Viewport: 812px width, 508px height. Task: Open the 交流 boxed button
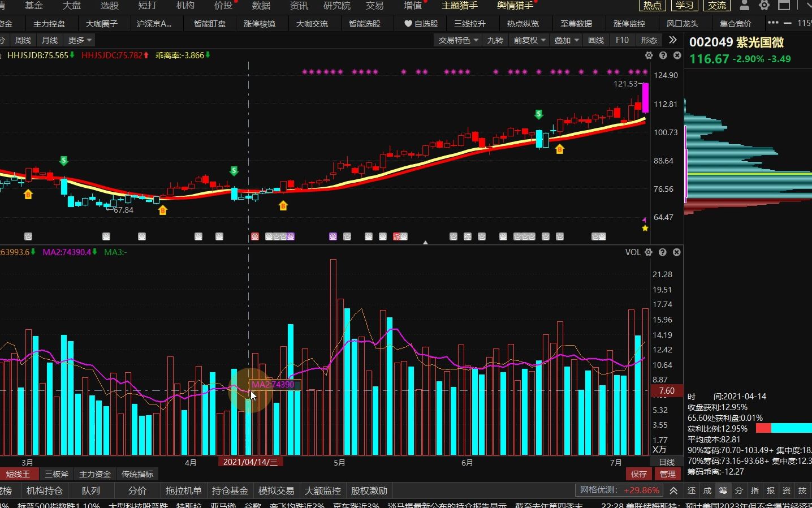[x=717, y=6]
